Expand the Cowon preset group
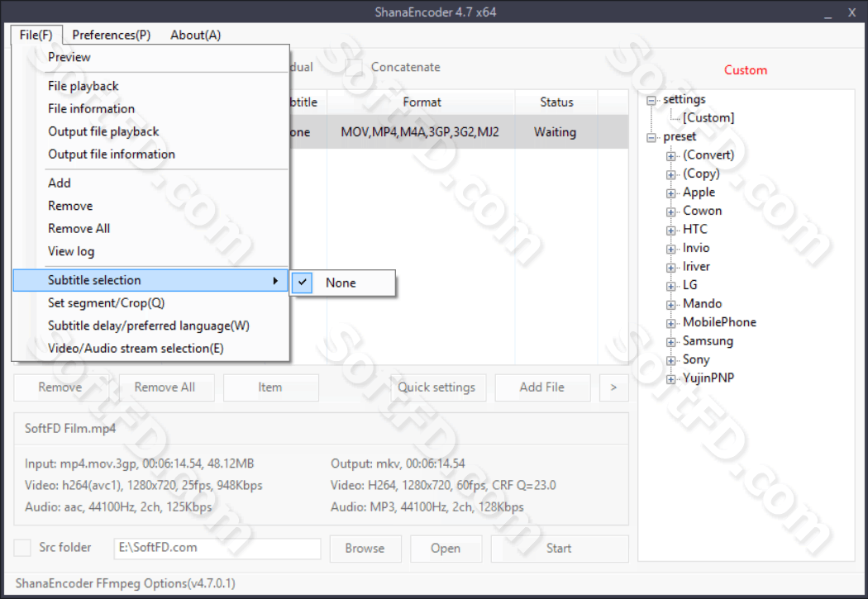 tap(671, 212)
